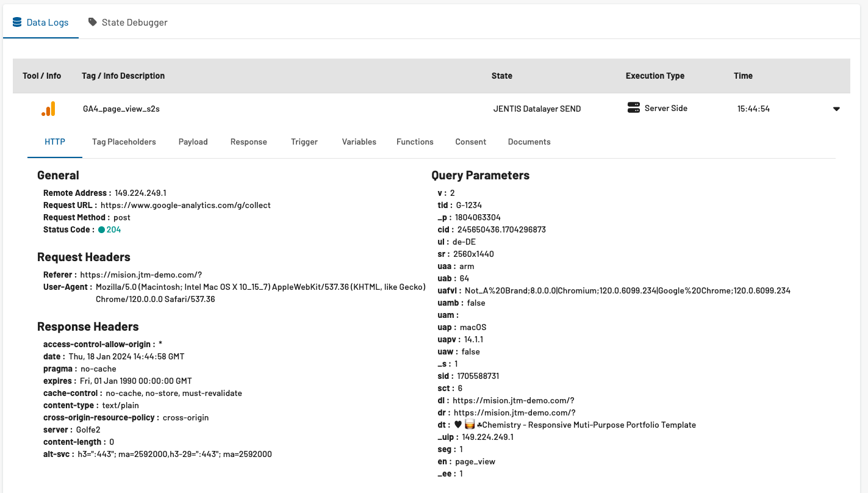Viewport: 868px width, 493px height.
Task: Open the Data Logs tab
Action: click(x=41, y=22)
